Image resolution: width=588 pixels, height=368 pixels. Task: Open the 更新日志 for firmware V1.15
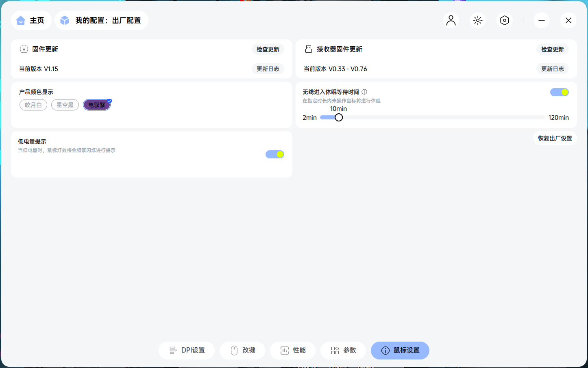[x=268, y=69]
